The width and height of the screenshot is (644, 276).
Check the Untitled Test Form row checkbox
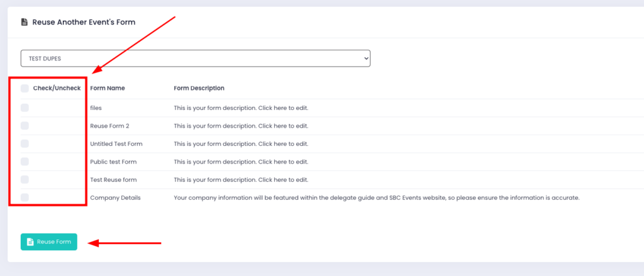point(25,143)
